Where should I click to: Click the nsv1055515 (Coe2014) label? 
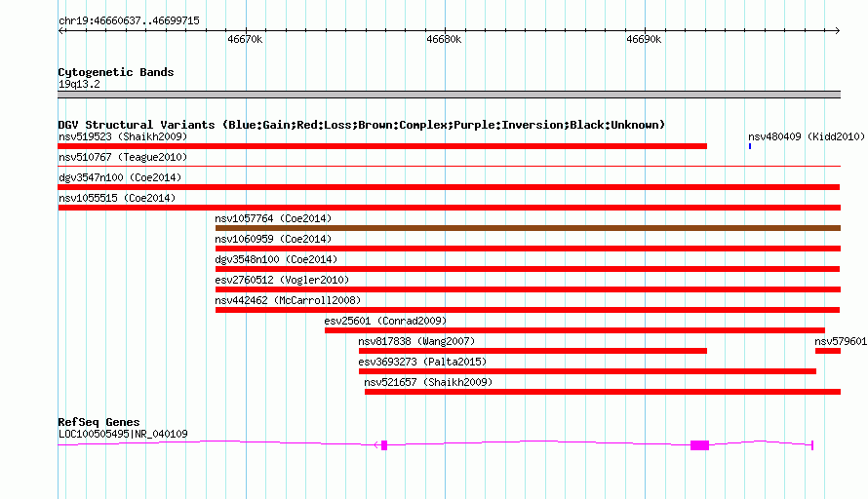[x=117, y=198]
